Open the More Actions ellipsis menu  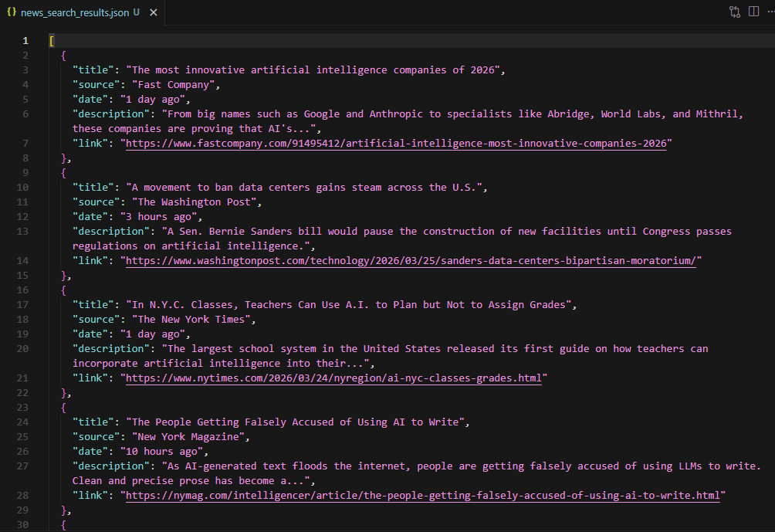770,12
